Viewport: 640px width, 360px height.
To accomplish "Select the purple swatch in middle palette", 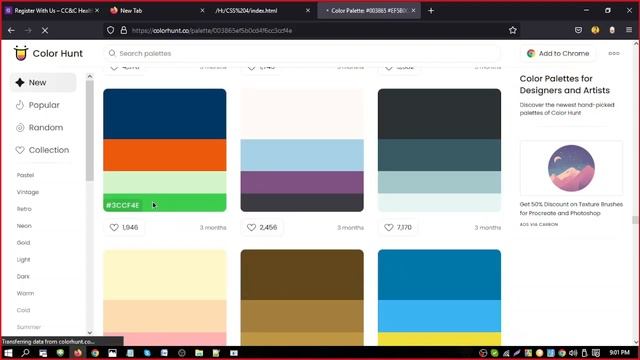I will pos(302,182).
